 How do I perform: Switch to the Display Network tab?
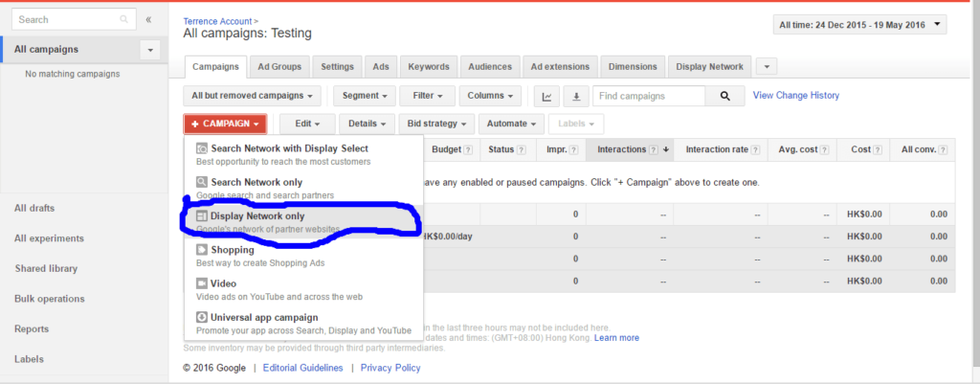click(x=709, y=67)
